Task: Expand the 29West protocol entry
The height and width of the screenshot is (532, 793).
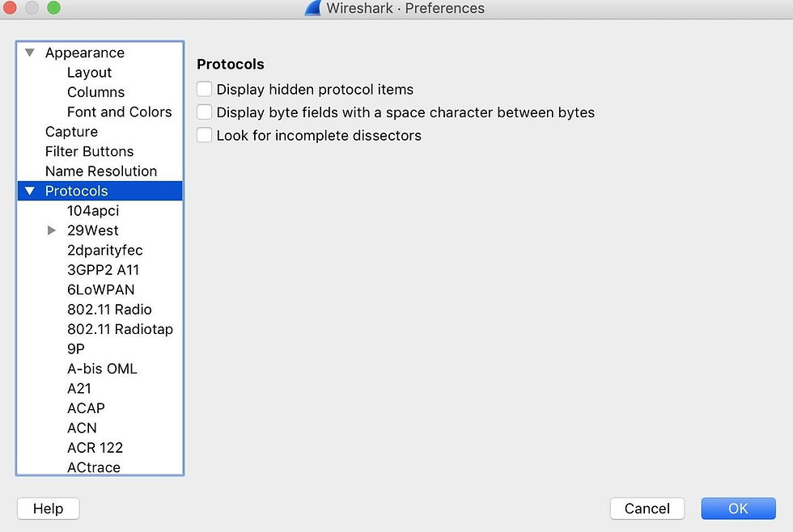Action: click(51, 230)
